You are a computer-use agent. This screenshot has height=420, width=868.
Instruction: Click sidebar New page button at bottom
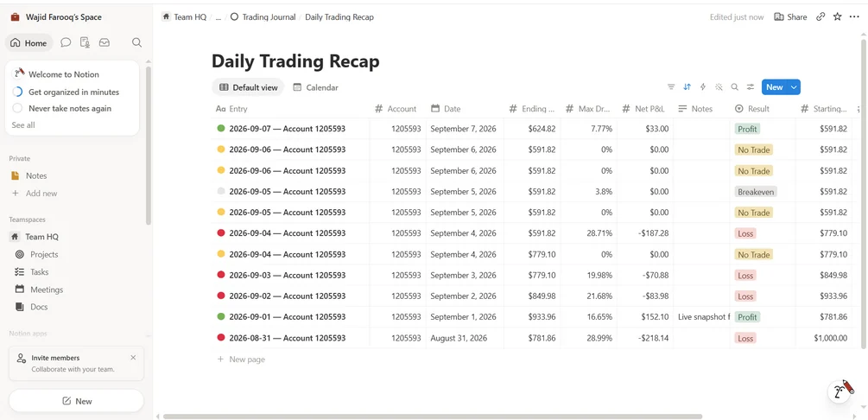(76, 401)
